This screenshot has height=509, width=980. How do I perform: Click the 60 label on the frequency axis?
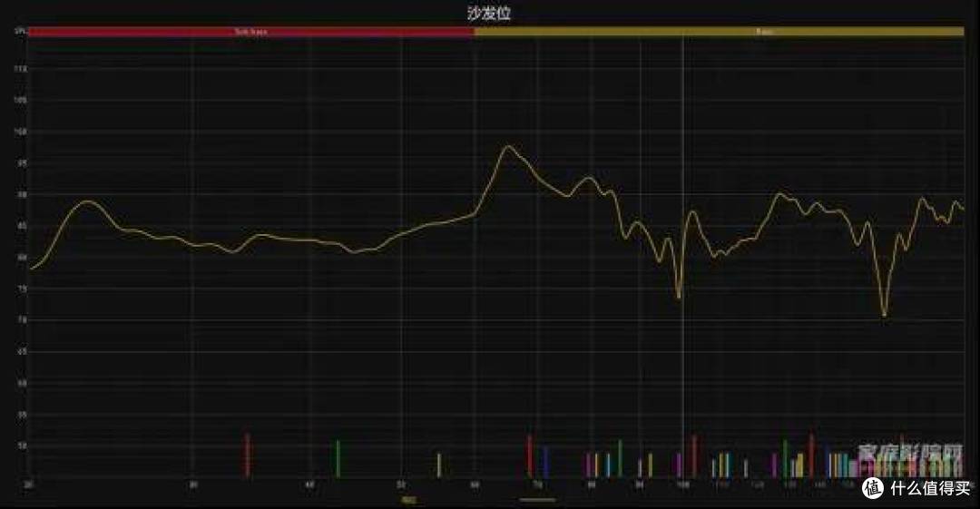coord(475,485)
